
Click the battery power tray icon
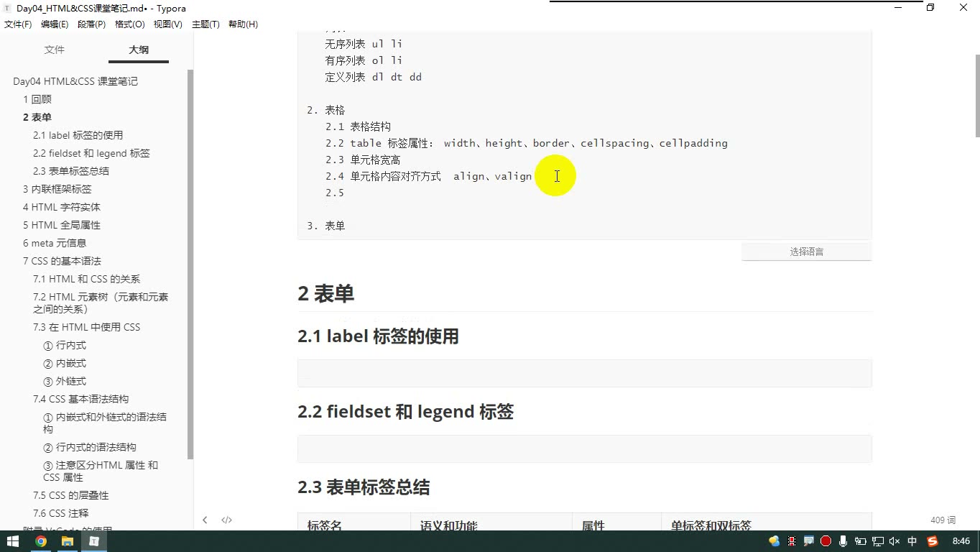coord(860,541)
